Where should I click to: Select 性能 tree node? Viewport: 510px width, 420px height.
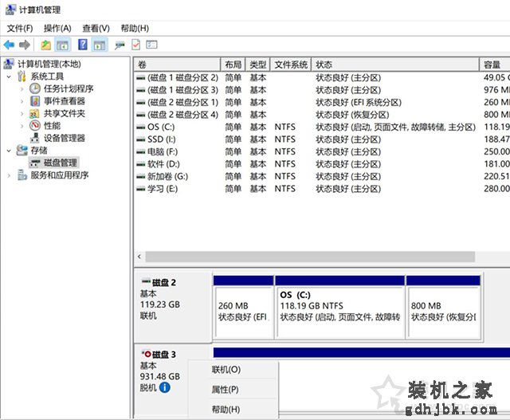click(x=52, y=126)
